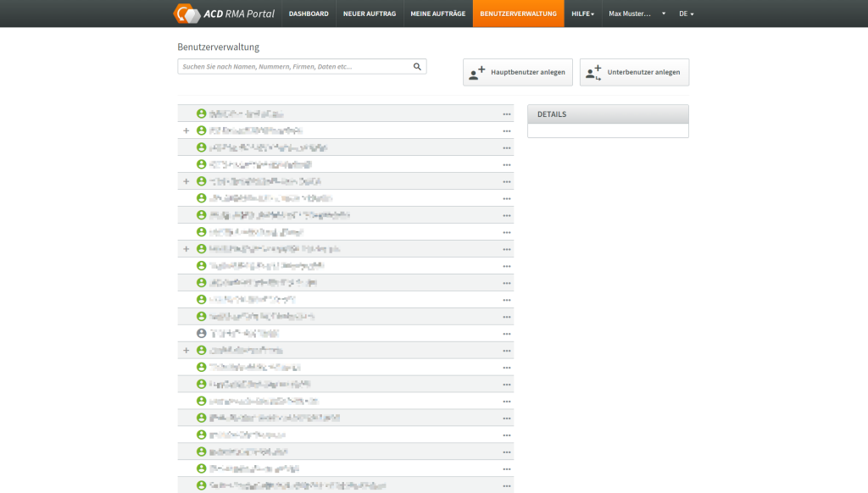This screenshot has height=493, width=868.
Task: Open the three-dot menu beside the bottom-most plus-expander row
Action: [x=507, y=351]
